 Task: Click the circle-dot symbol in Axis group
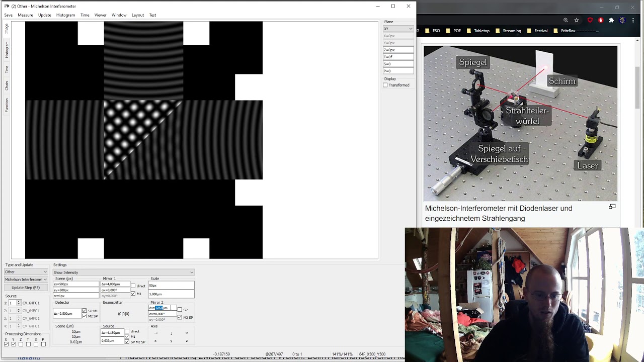[187, 333]
